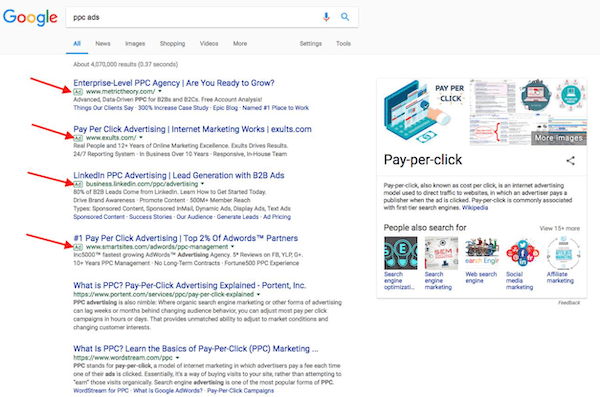Select the All search tab
600x397 pixels.
tap(77, 44)
